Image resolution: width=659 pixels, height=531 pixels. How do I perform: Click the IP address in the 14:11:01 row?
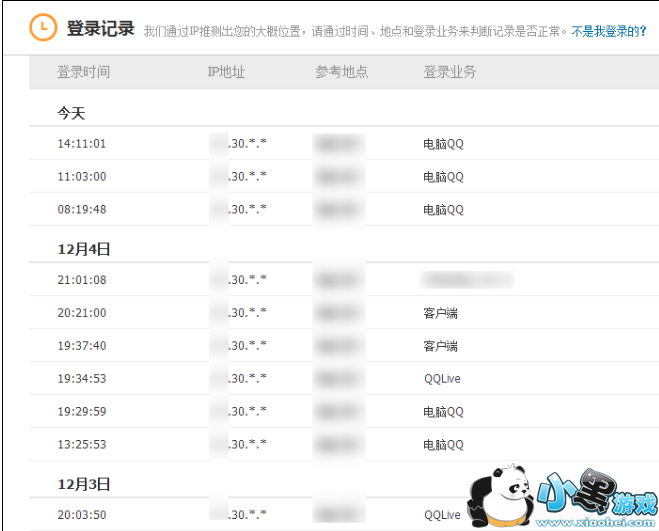pos(238,143)
